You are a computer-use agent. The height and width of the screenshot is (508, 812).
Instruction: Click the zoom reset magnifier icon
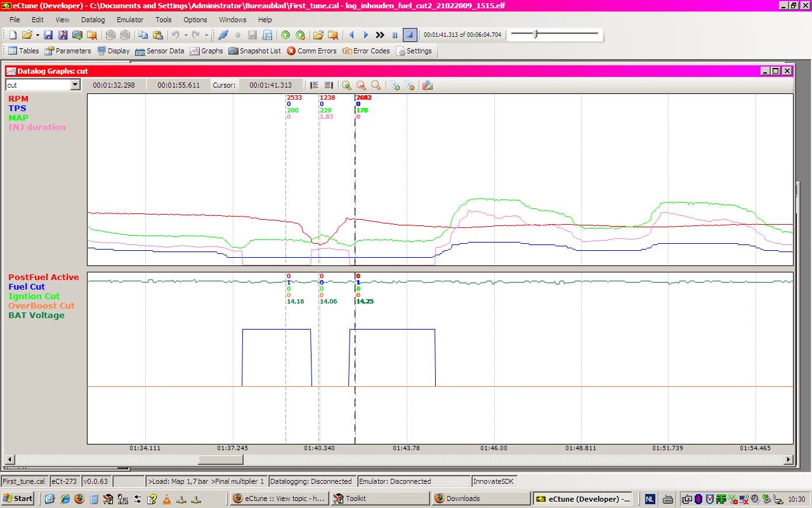376,85
